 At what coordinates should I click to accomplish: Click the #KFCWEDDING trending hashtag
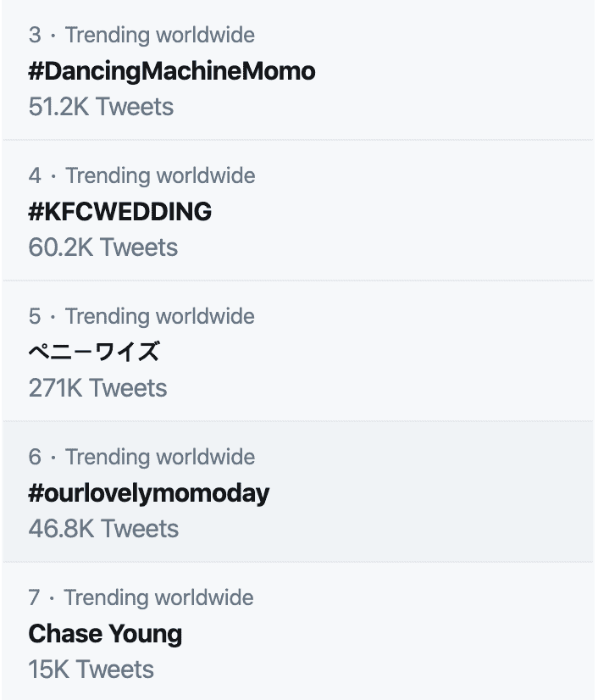119,212
